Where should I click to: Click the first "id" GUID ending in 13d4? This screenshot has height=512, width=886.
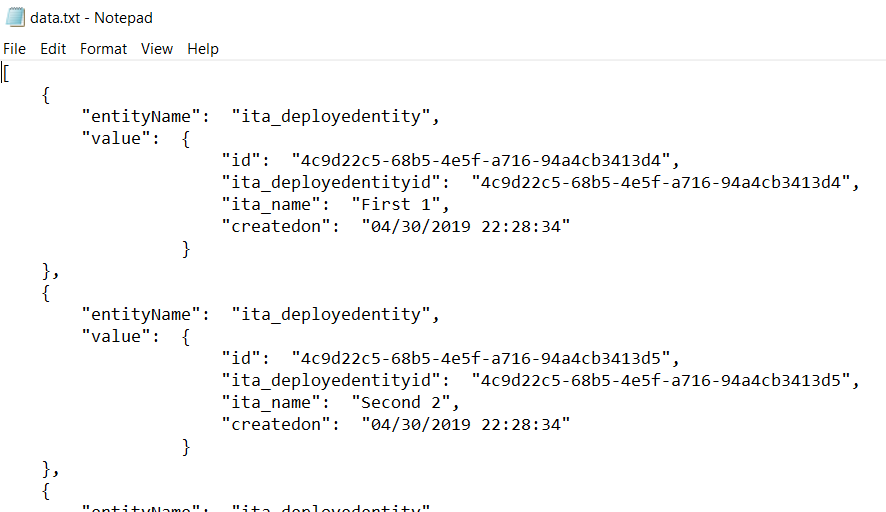[481, 160]
